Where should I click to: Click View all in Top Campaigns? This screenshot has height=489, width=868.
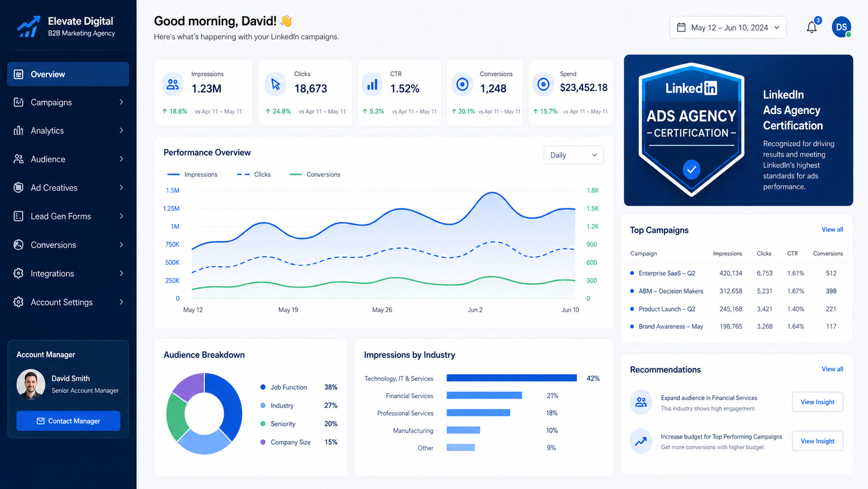coord(832,230)
